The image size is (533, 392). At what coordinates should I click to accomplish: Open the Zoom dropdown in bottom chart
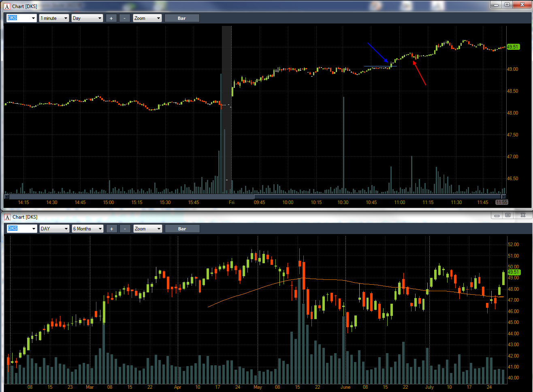[148, 229]
